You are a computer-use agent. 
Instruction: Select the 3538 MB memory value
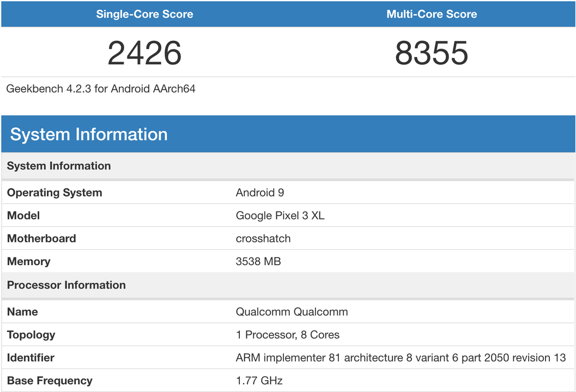click(x=258, y=261)
